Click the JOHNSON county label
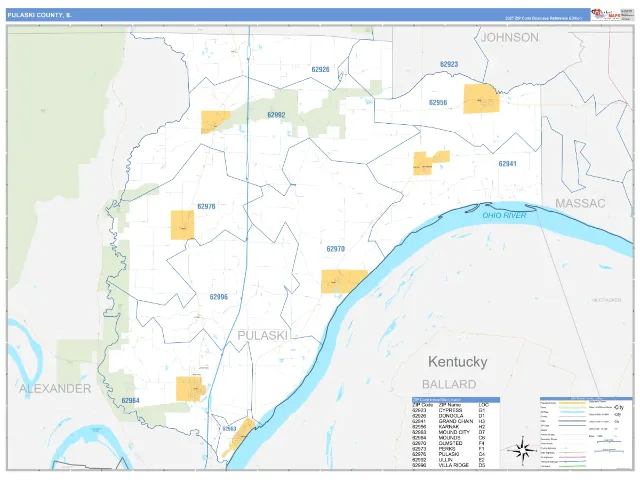 509,38
